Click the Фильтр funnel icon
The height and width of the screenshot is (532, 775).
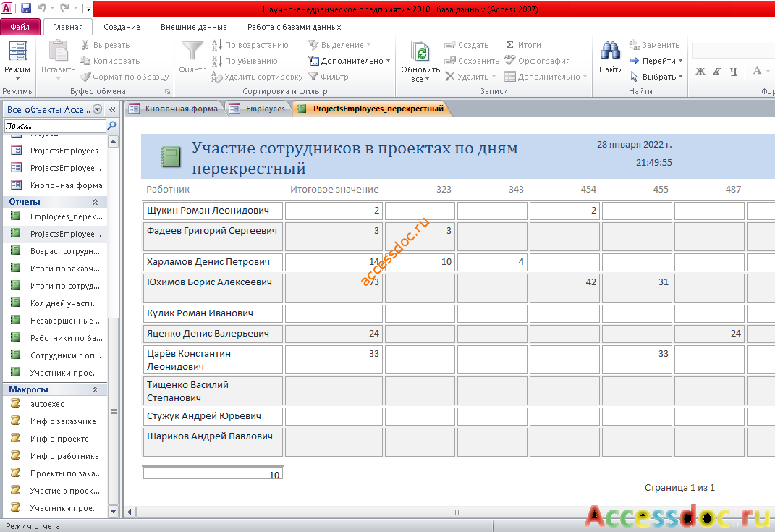pyautogui.click(x=192, y=51)
